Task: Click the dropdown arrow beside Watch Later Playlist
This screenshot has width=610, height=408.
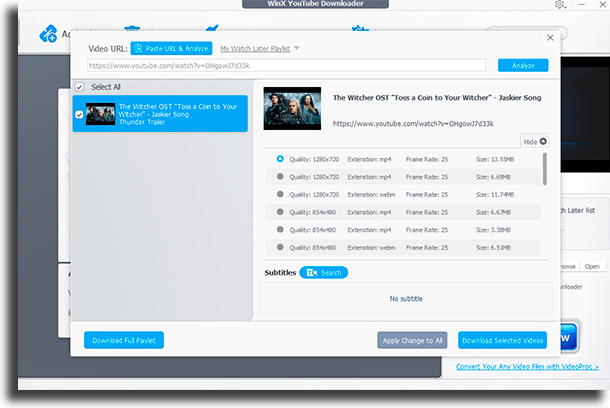Action: [x=297, y=48]
